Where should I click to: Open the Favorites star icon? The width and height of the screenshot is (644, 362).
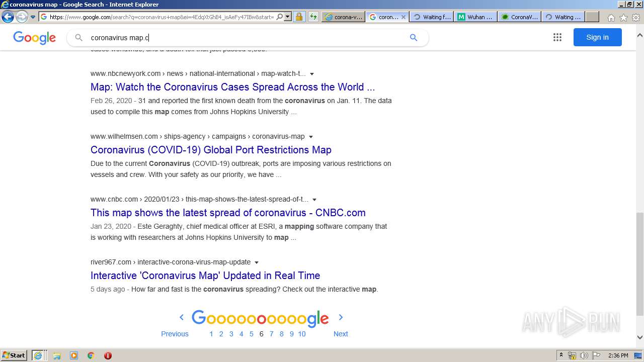623,18
